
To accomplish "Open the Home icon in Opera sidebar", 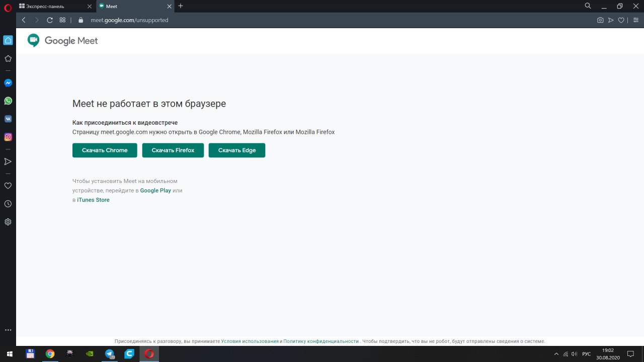I will click(8, 40).
